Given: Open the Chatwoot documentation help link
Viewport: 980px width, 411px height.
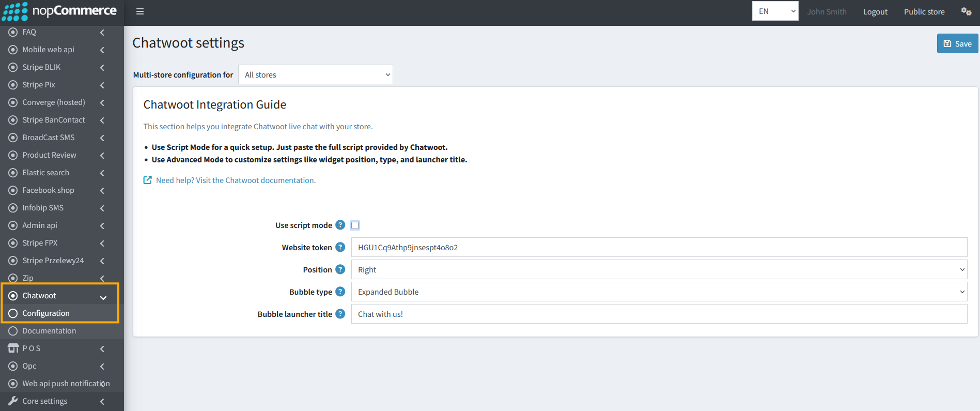Looking at the screenshot, I should pyautogui.click(x=236, y=180).
